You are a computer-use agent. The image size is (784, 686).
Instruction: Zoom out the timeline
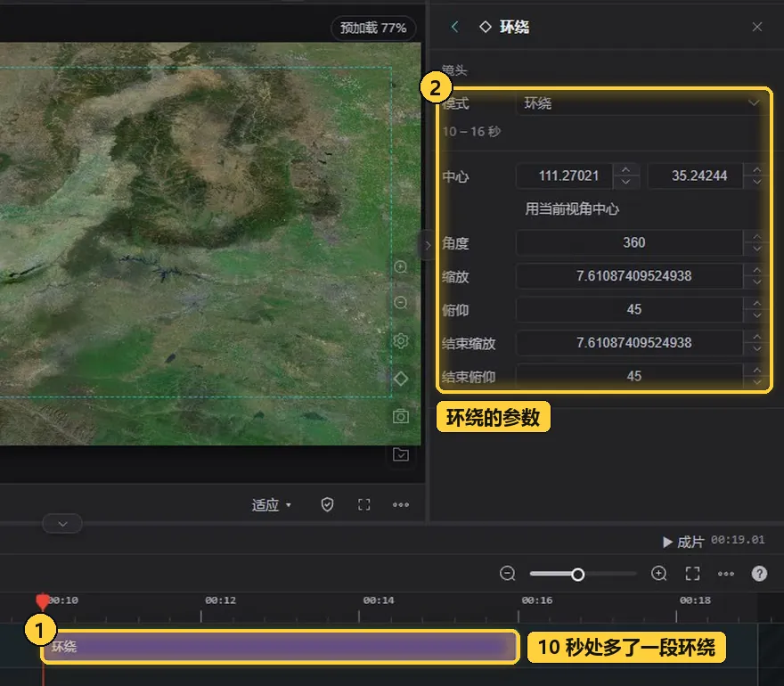507,574
